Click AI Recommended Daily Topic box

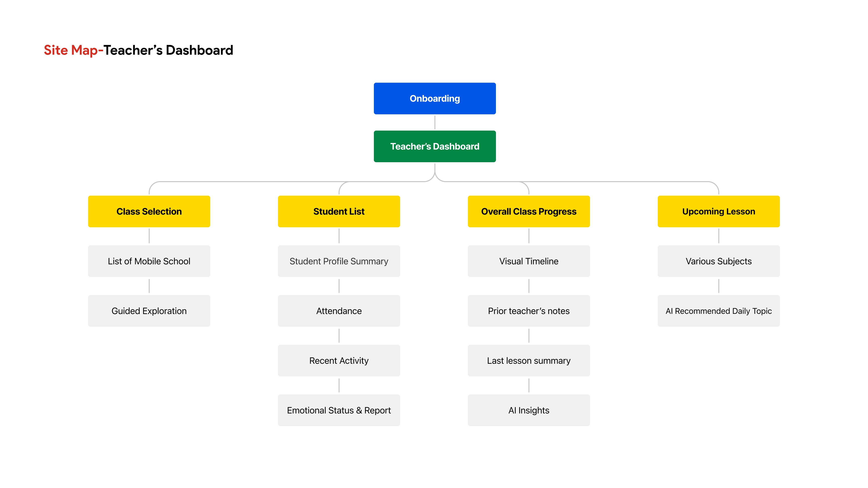[x=718, y=310]
